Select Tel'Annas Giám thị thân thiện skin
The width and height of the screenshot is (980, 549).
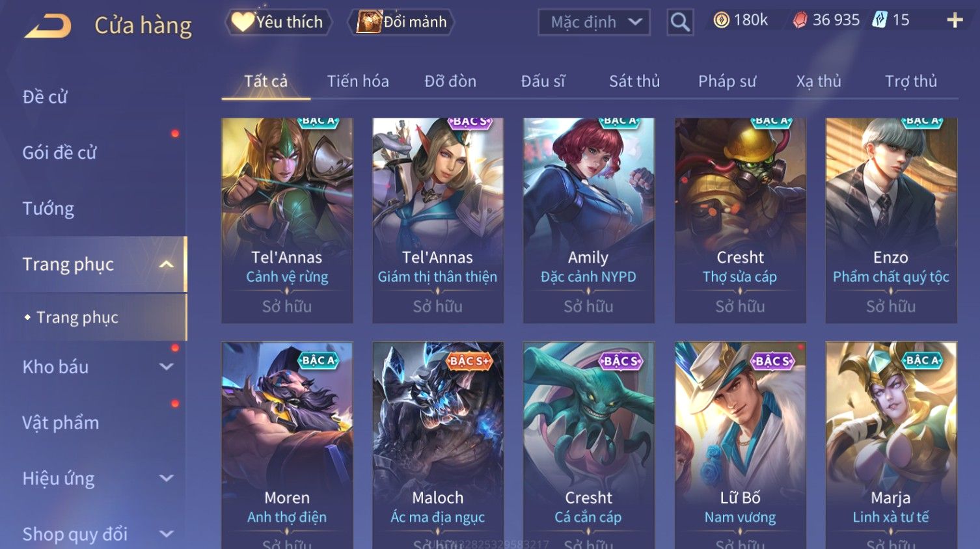coord(438,221)
